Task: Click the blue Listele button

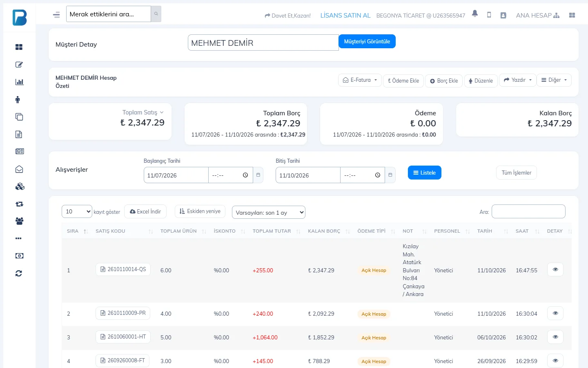Action: (424, 173)
